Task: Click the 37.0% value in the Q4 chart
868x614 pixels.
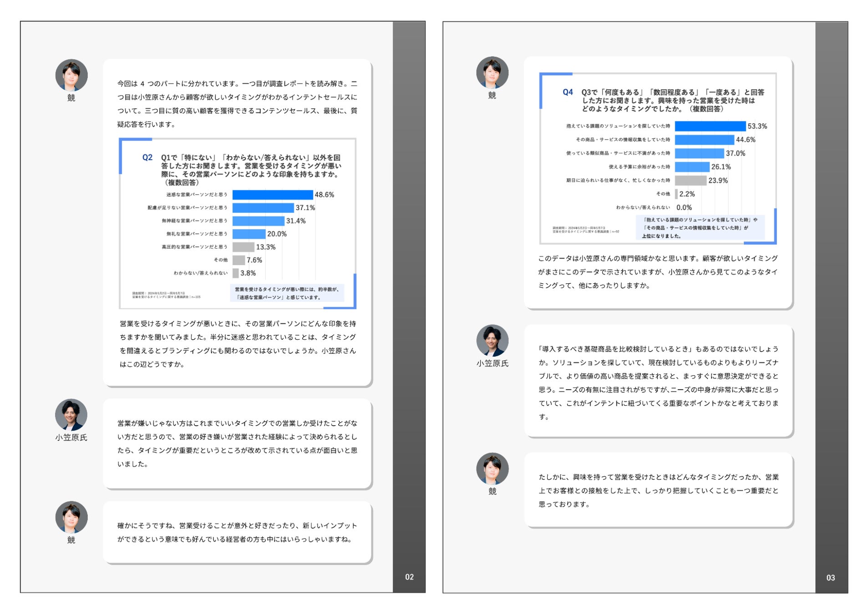Action: click(x=736, y=154)
